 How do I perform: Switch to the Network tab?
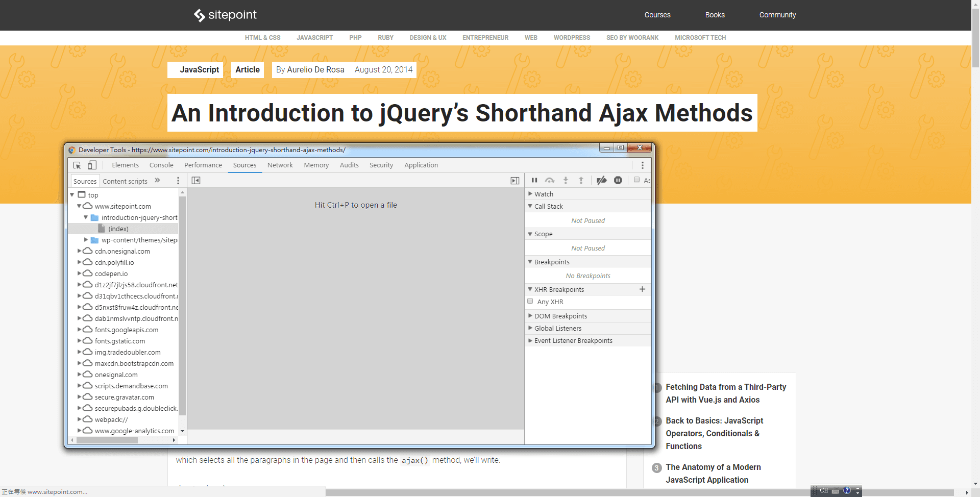pyautogui.click(x=280, y=165)
